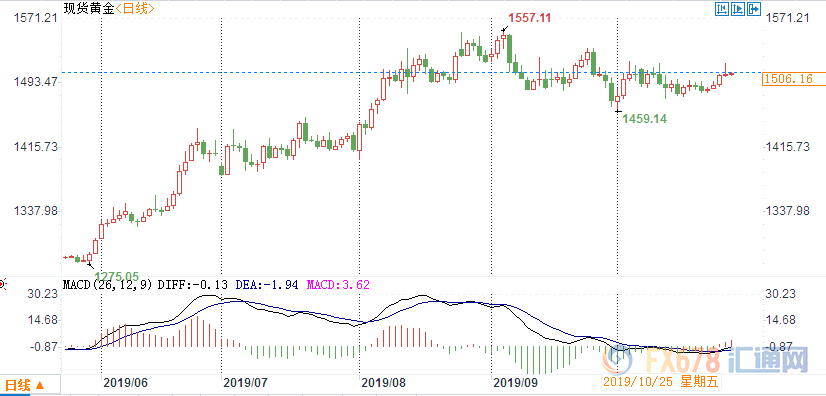Click the DEA:-1.94 value
Screen dimensions: 826x396
click(x=267, y=285)
